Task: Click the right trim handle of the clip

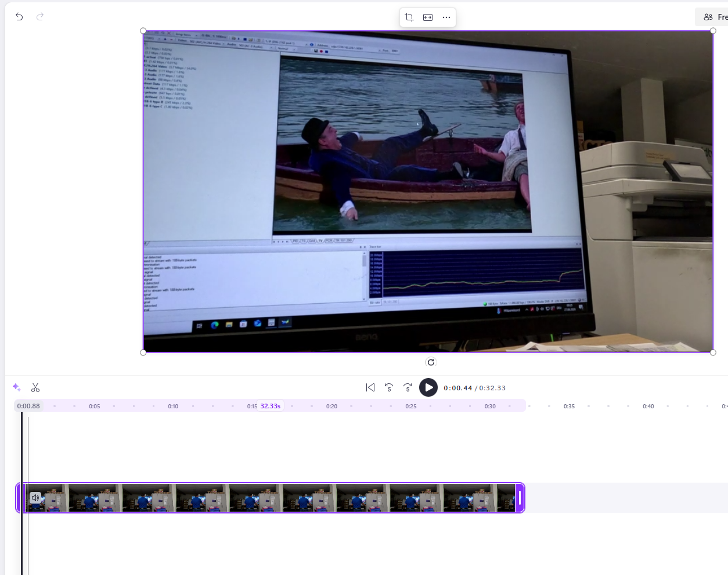Action: coord(520,498)
